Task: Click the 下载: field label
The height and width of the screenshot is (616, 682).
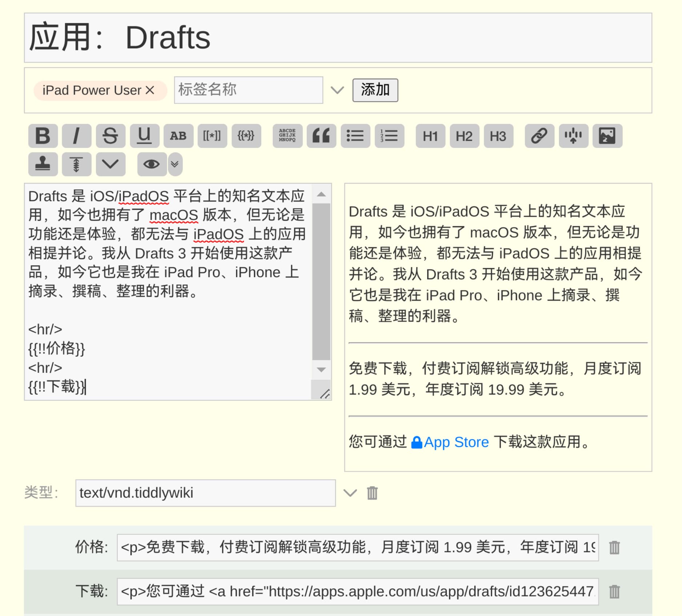Action: pos(92,592)
